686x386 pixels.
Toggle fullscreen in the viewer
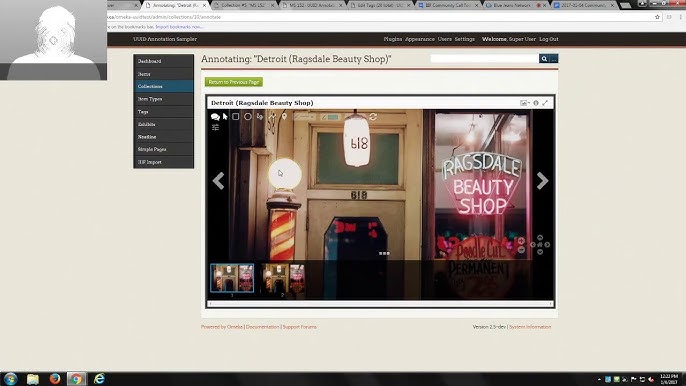[545, 103]
